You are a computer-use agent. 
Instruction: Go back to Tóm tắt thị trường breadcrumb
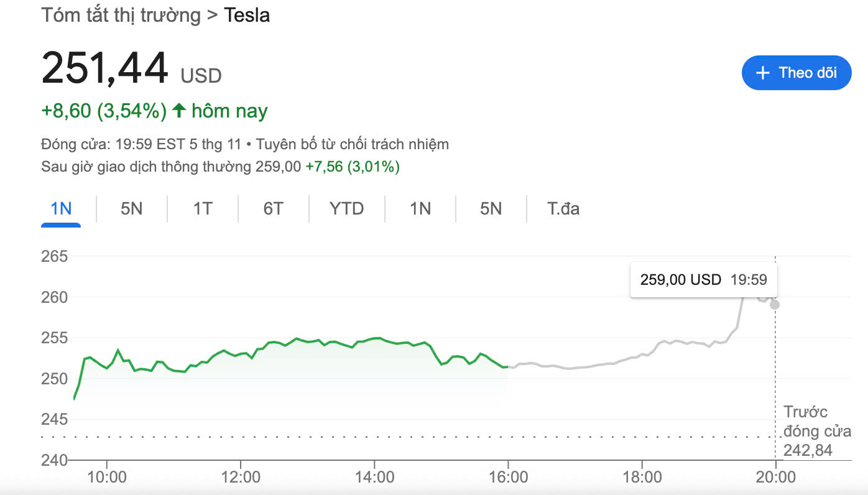tap(121, 15)
